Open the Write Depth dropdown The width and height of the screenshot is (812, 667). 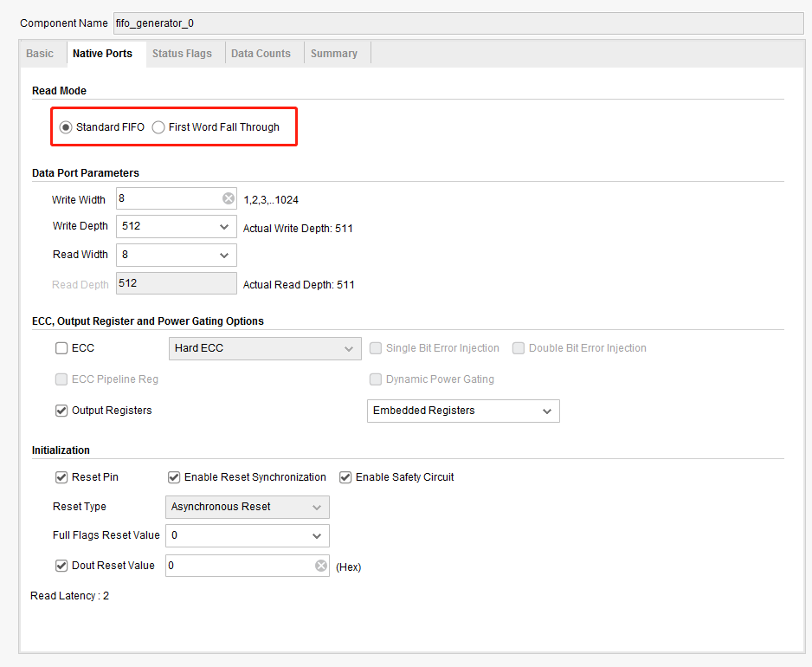tap(176, 226)
